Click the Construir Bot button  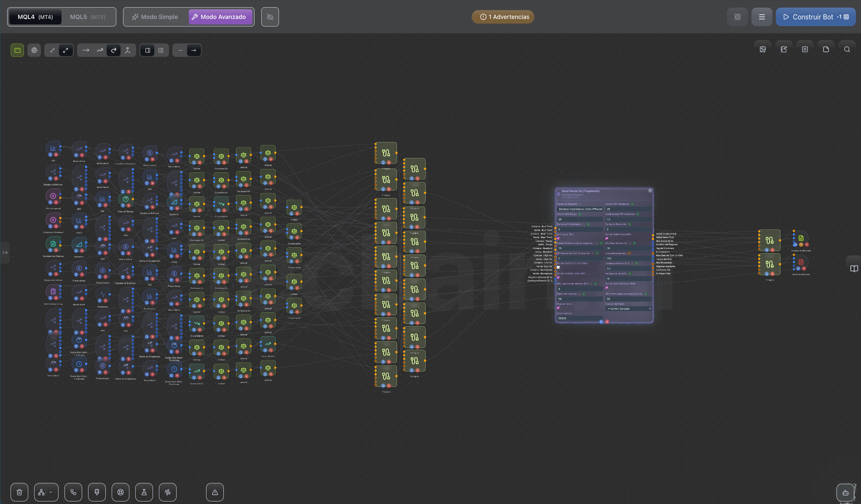tap(816, 17)
